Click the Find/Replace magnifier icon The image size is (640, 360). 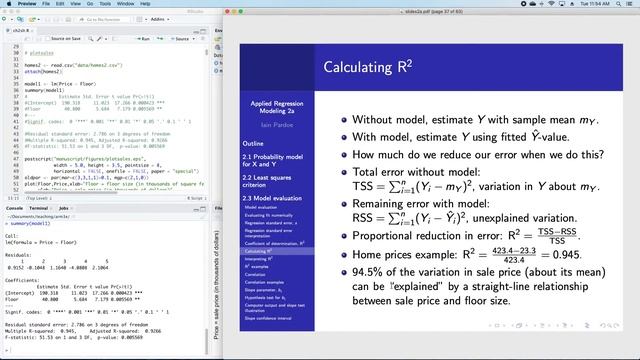[91, 39]
